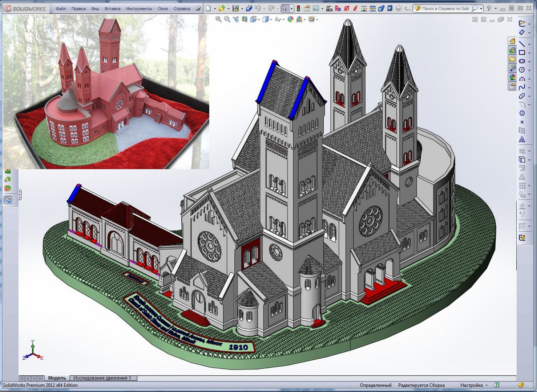Open the Options checklist icon

coord(316,8)
